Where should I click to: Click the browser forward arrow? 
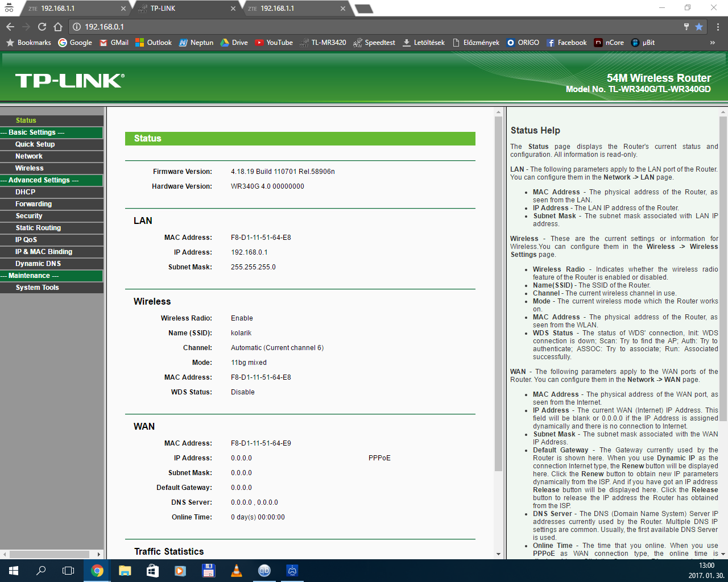coord(26,27)
